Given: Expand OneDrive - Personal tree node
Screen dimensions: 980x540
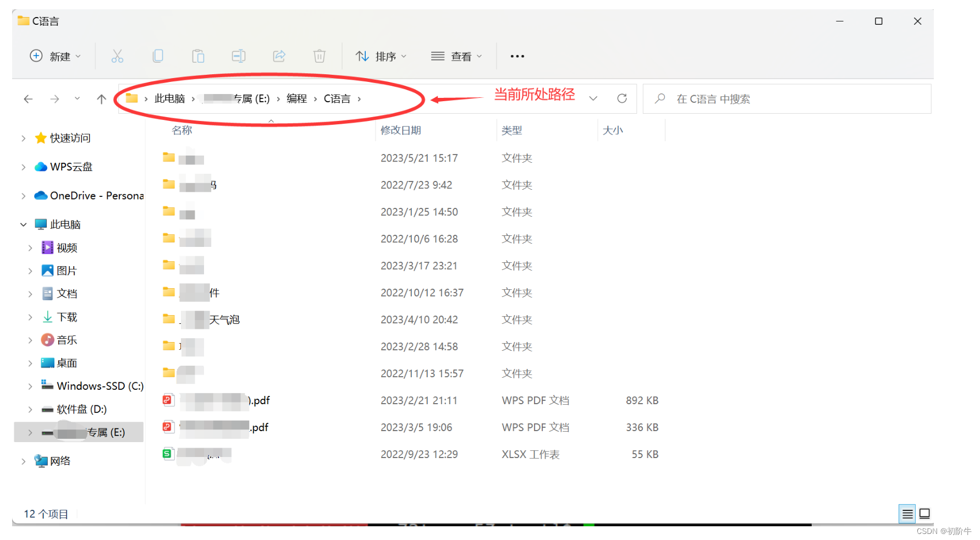Looking at the screenshot, I should [23, 196].
